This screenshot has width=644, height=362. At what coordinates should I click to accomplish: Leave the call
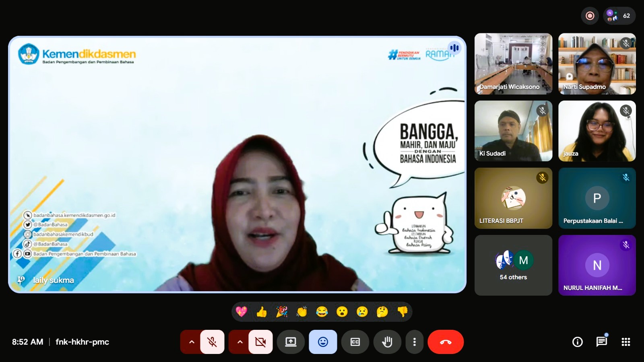click(446, 342)
